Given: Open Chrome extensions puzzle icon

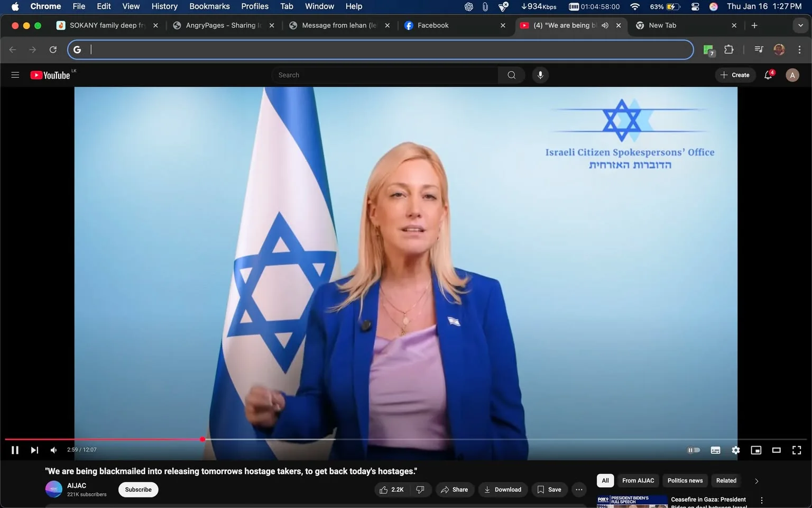Looking at the screenshot, I should [x=728, y=49].
